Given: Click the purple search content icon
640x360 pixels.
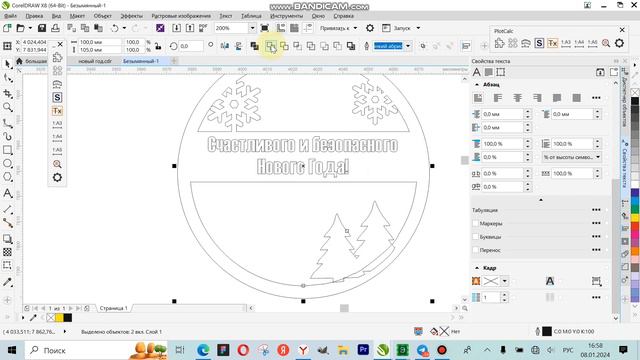Looking at the screenshot, I should (x=160, y=28).
